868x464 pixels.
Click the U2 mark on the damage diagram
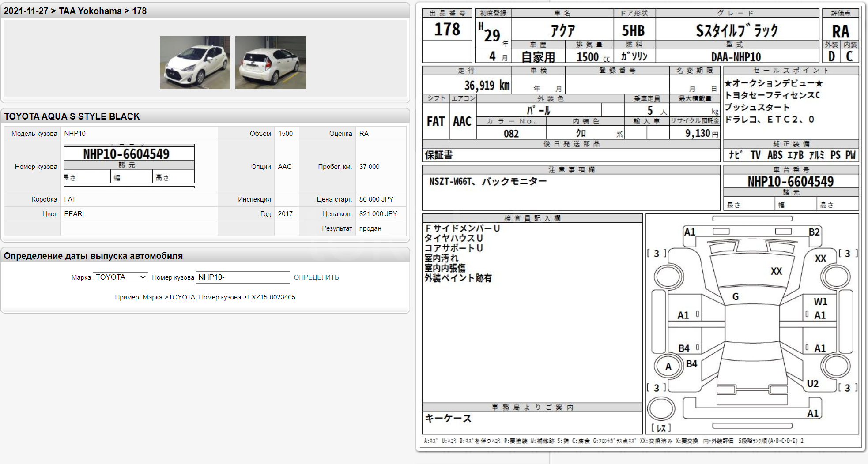(812, 384)
